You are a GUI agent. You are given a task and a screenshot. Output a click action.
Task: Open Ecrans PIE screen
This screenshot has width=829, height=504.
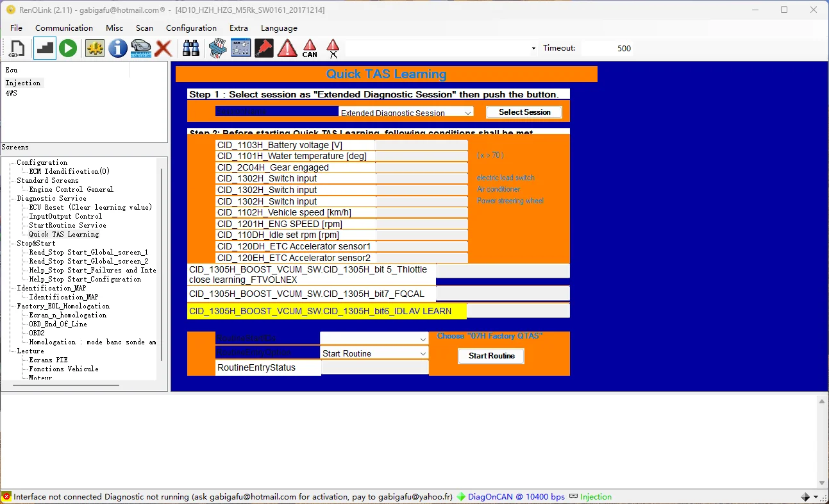[x=48, y=360]
